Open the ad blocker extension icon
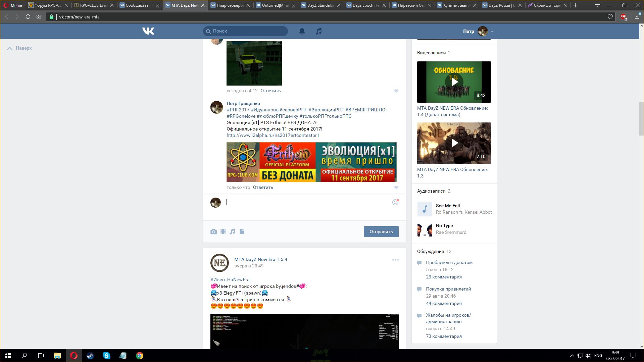644x362 pixels. point(624,17)
